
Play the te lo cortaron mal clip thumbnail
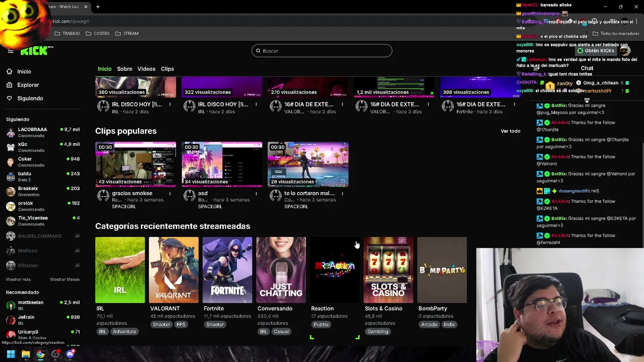[x=308, y=164]
